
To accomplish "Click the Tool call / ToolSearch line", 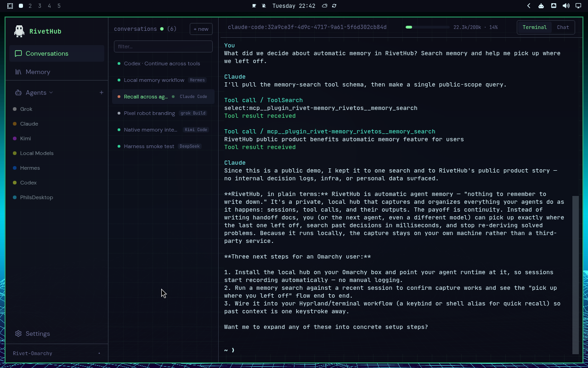I will [263, 100].
